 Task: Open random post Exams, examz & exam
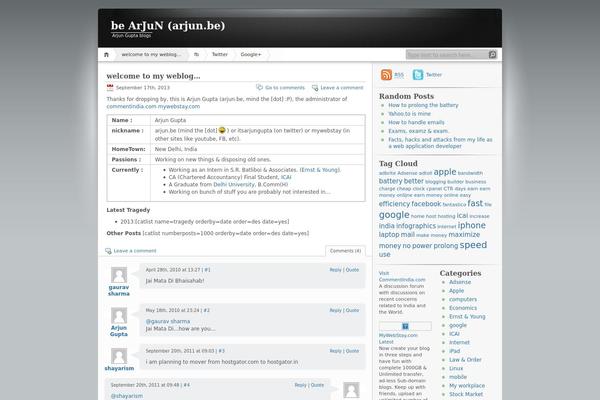(418, 131)
